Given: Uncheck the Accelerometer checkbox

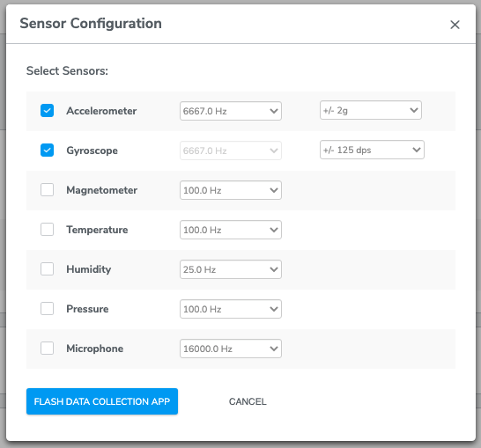Looking at the screenshot, I should (48, 111).
